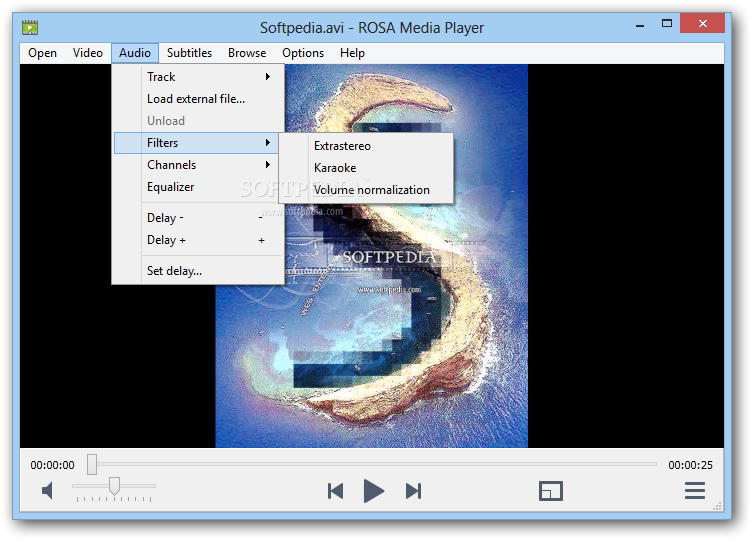Increase audio delay with Delay +

tap(198, 240)
